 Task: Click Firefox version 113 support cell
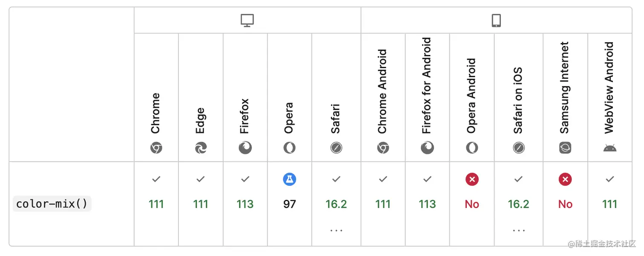245,204
